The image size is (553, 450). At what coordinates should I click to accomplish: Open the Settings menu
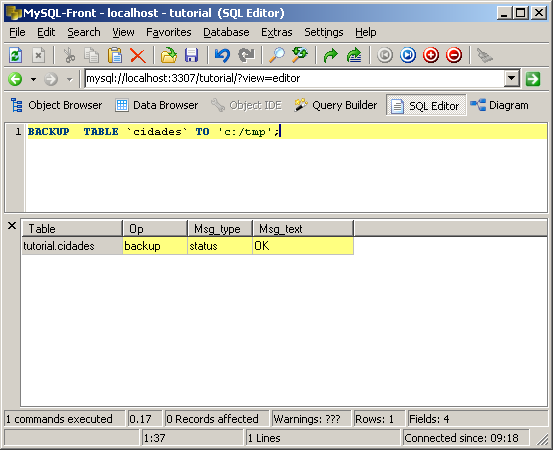324,32
